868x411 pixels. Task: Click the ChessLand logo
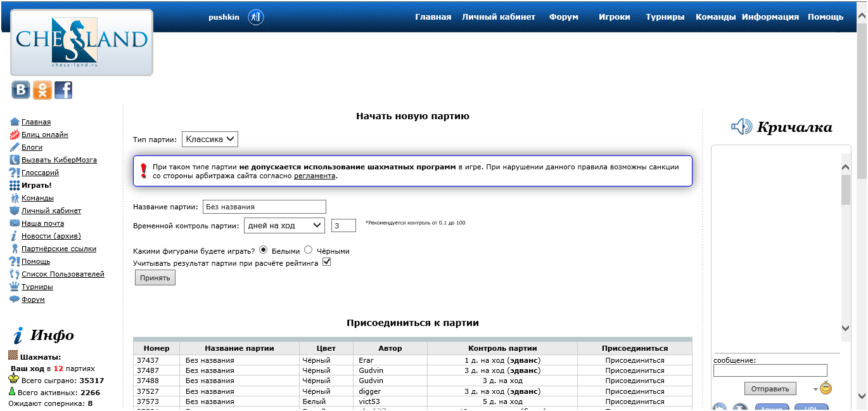(82, 42)
